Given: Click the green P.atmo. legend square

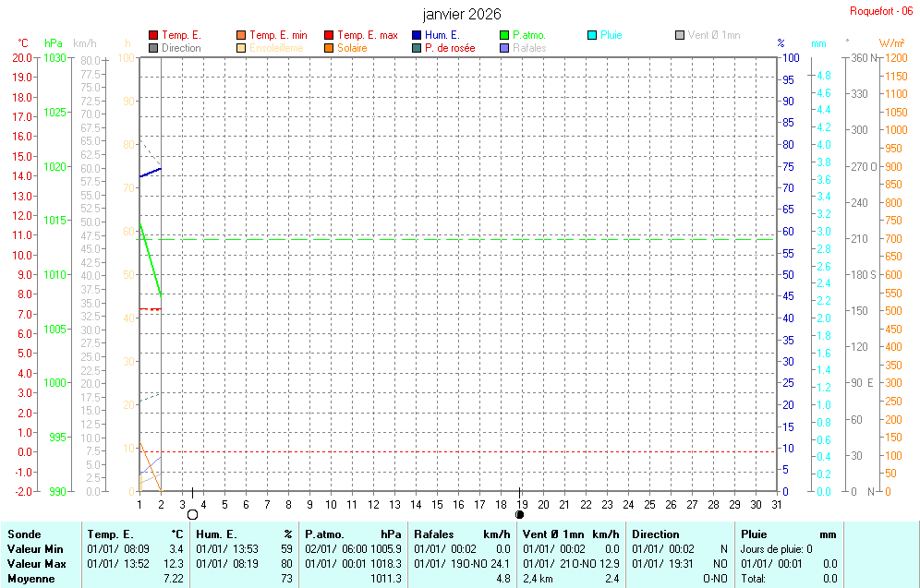Looking at the screenshot, I should 504,35.
